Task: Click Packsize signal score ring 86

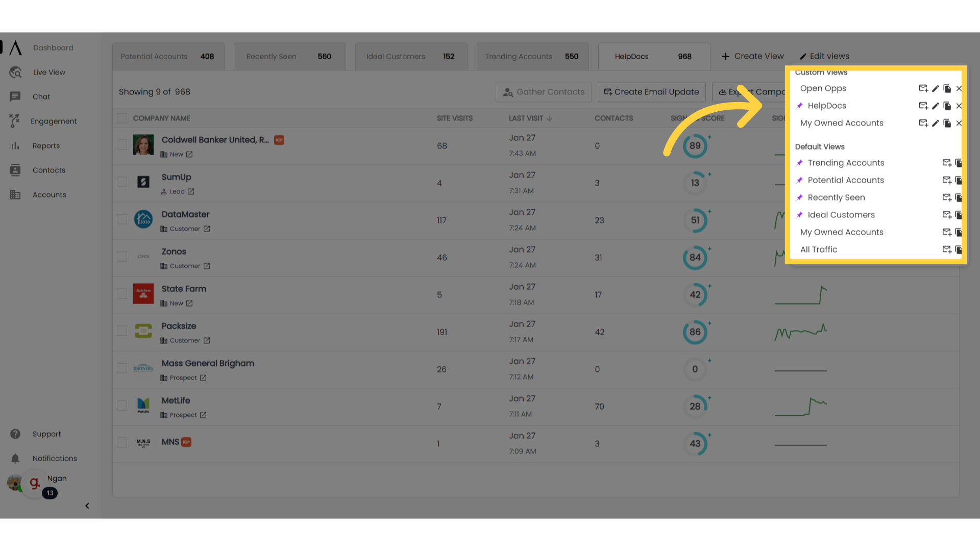Action: tap(695, 332)
